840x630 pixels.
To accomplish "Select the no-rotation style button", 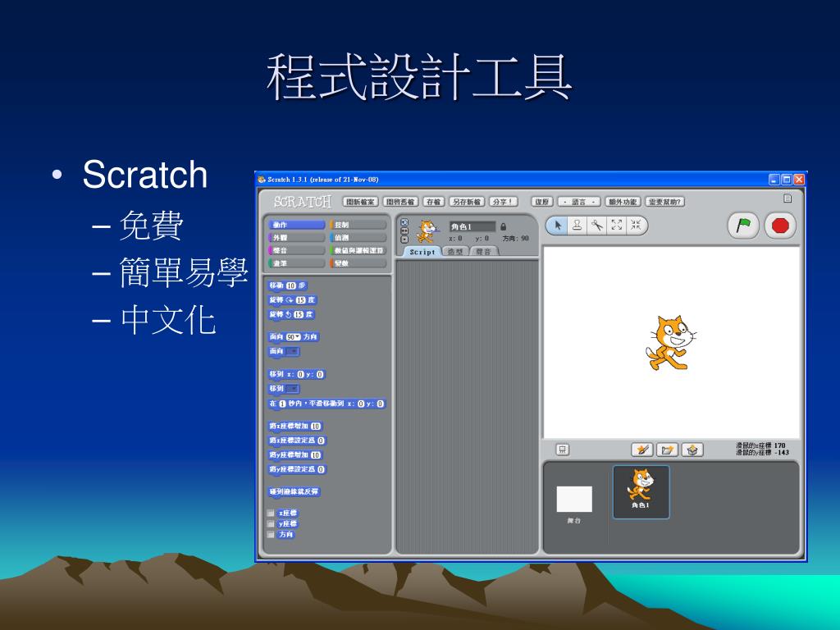I will (x=404, y=240).
